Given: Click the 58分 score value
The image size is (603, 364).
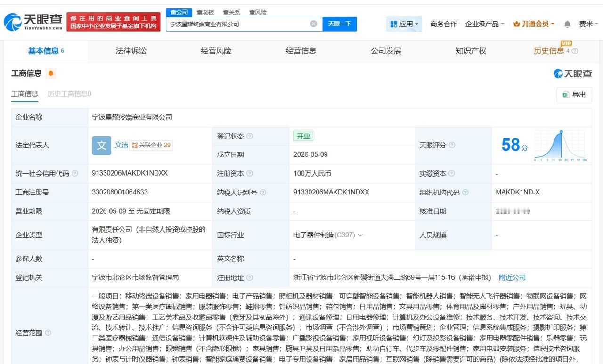Looking at the screenshot, I should click(514, 145).
